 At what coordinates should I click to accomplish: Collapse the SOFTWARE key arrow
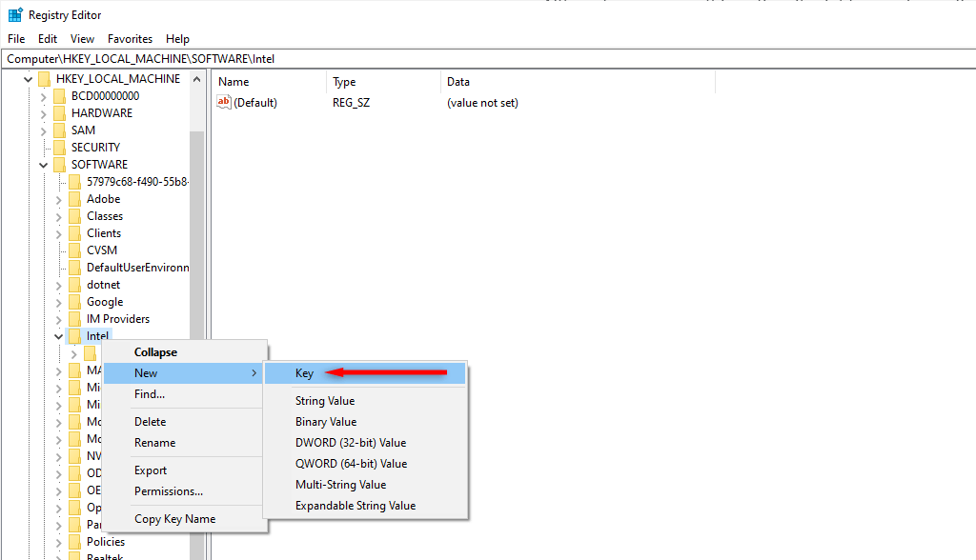pyautogui.click(x=44, y=165)
